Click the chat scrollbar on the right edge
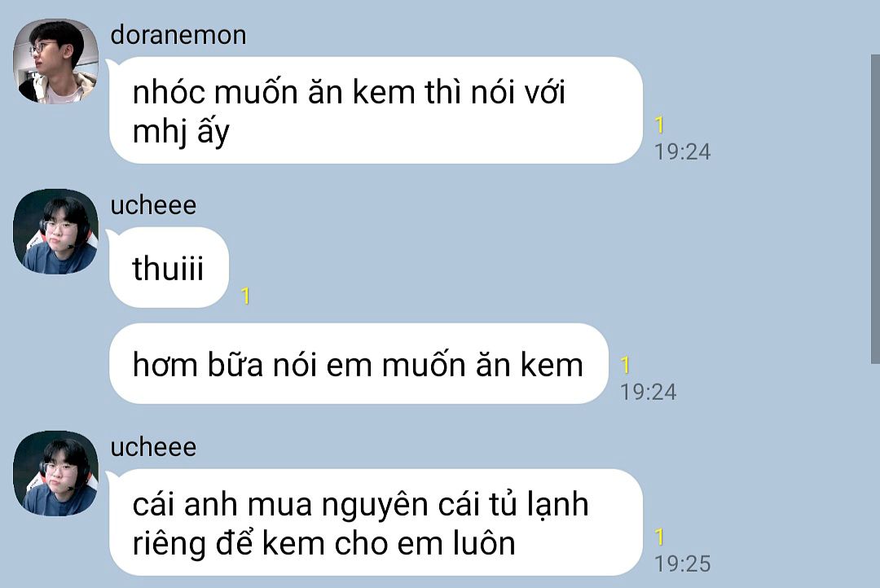The height and width of the screenshot is (588, 880). (875, 208)
